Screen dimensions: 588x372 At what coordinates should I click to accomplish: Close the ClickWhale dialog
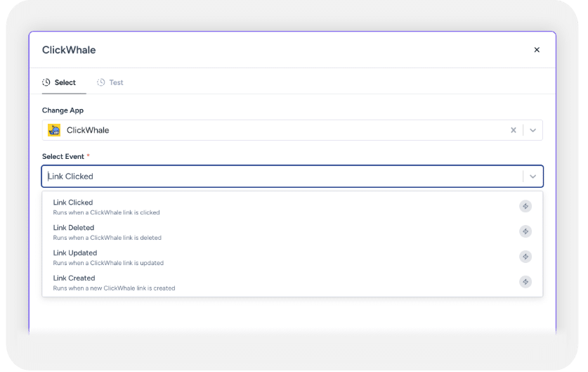(x=537, y=49)
